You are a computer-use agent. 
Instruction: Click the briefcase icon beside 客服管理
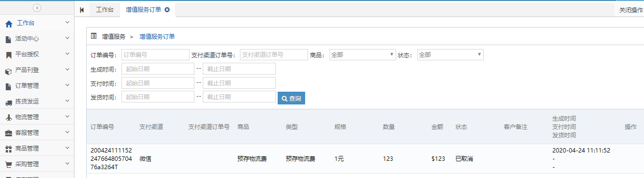coord(8,133)
